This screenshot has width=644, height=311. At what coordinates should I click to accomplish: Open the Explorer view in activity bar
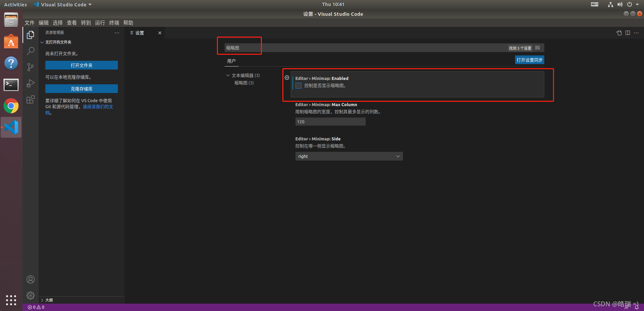(x=31, y=35)
